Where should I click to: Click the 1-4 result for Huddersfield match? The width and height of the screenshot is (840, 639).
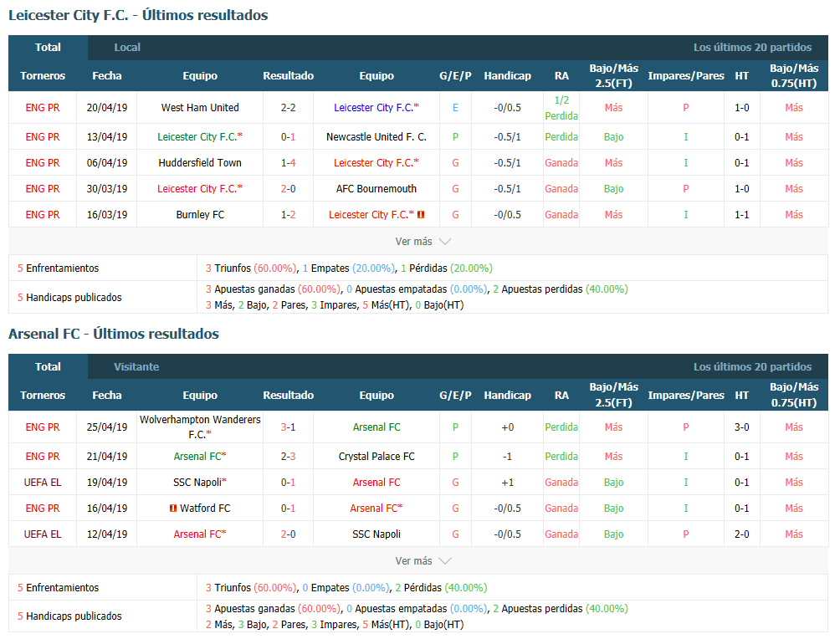[288, 163]
